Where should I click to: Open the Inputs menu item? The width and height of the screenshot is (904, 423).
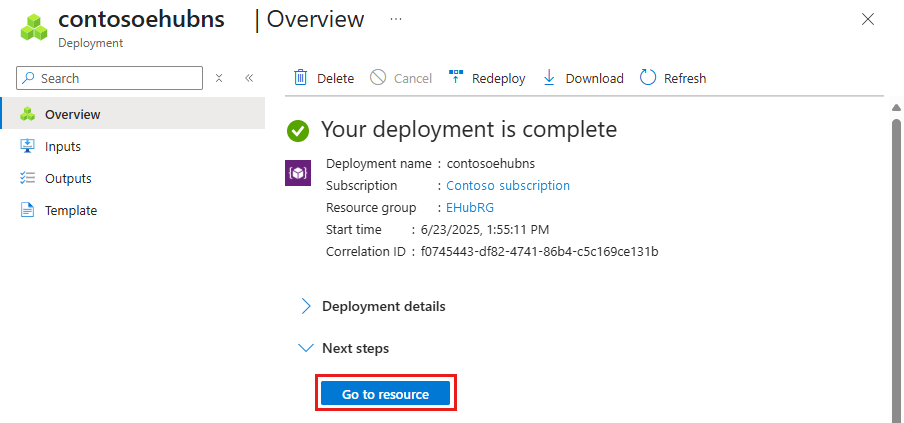[63, 146]
